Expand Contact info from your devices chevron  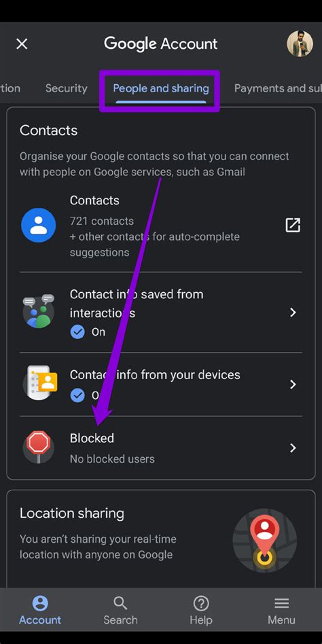293,384
